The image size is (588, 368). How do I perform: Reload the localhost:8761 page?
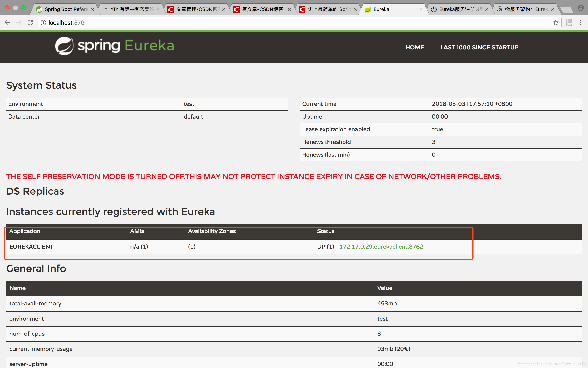pos(30,23)
